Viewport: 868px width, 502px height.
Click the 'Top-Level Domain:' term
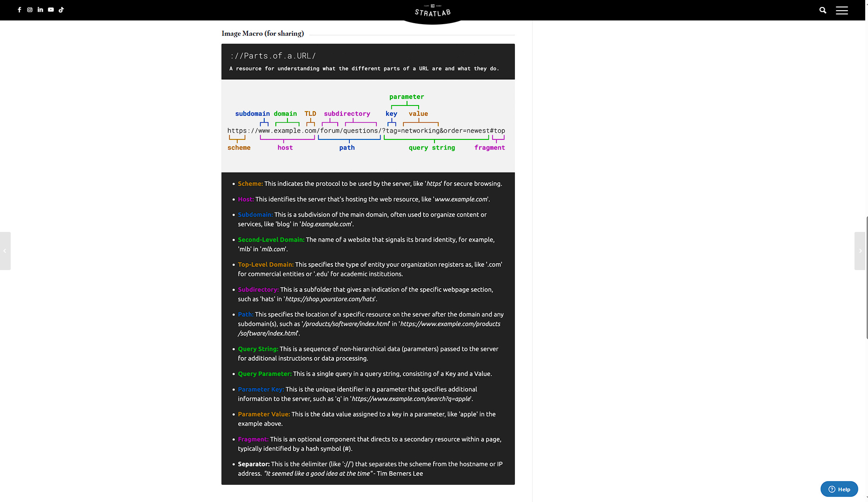(x=266, y=264)
